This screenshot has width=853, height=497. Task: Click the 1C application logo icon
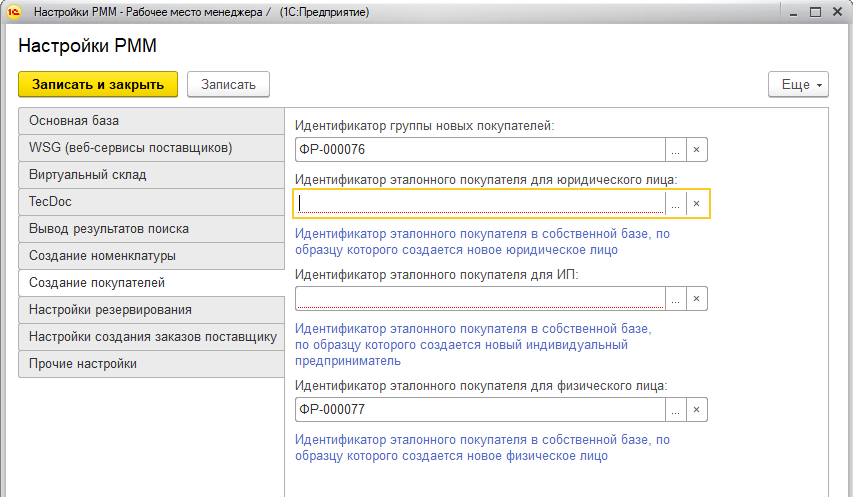coord(14,12)
